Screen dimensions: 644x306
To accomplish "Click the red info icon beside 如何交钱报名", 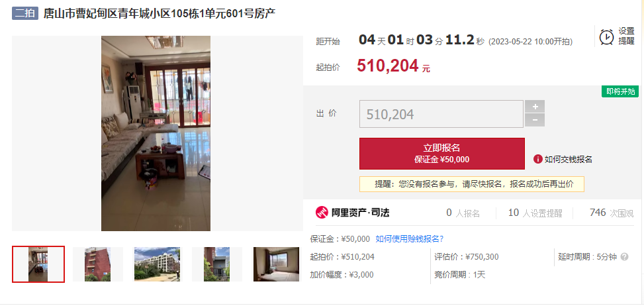I will click(x=537, y=159).
